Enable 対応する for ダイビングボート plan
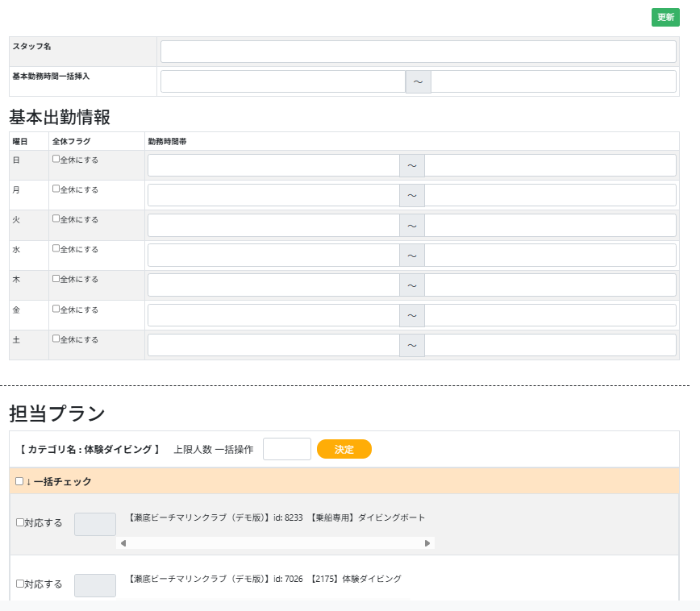This screenshot has height=611, width=700. point(20,522)
